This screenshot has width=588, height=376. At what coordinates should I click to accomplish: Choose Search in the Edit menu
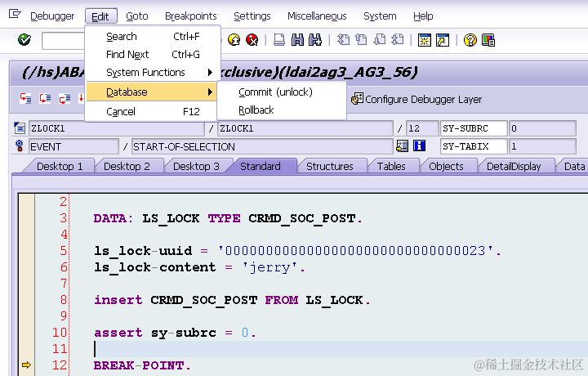pos(153,37)
